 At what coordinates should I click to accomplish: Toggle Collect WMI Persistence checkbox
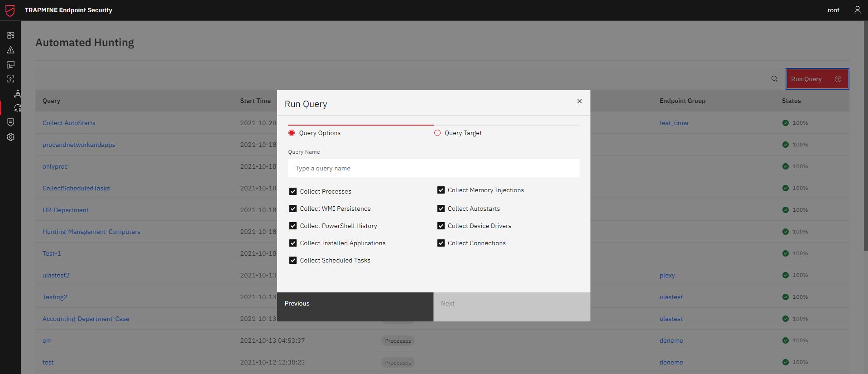point(293,209)
